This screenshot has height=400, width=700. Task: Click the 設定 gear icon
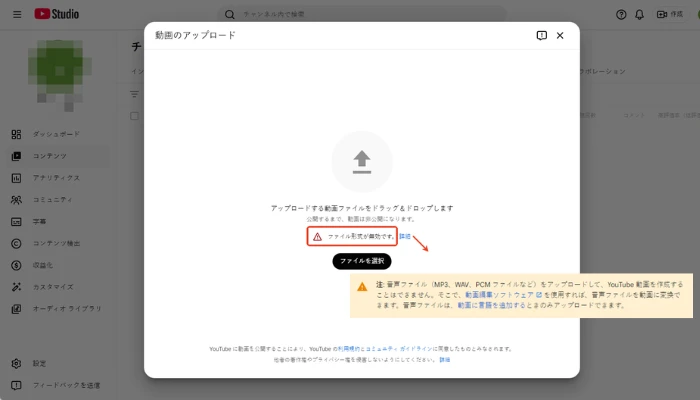point(17,363)
